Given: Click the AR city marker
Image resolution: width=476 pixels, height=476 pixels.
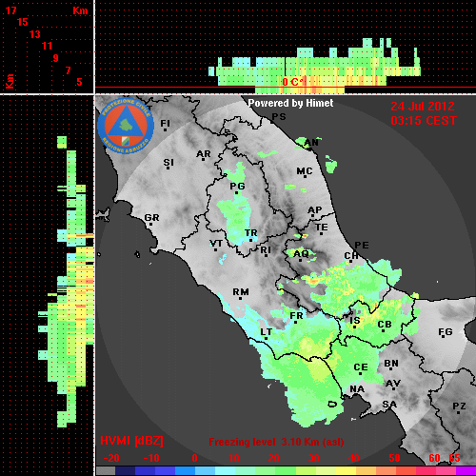Looking at the screenshot, I should point(204,159).
